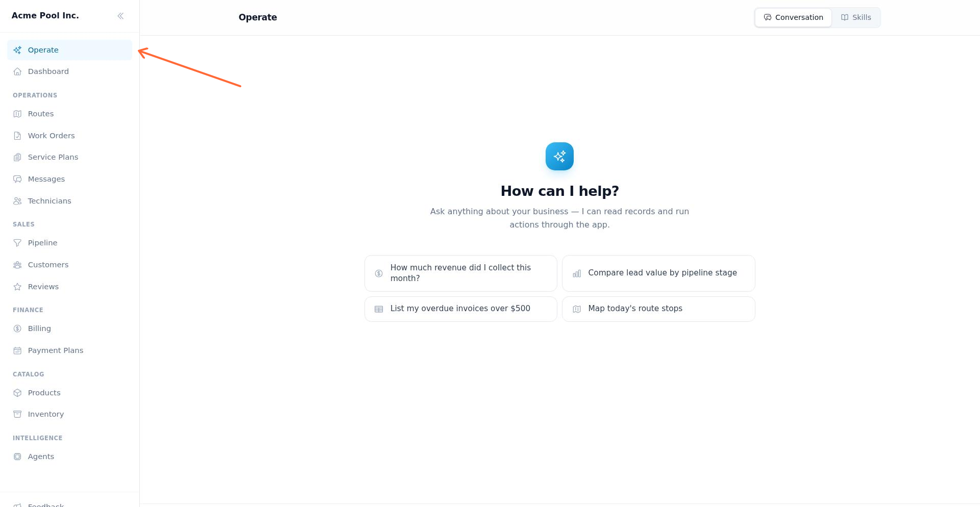This screenshot has width=980, height=507.
Task: Select List my overdue invoices over $500
Action: [461, 309]
